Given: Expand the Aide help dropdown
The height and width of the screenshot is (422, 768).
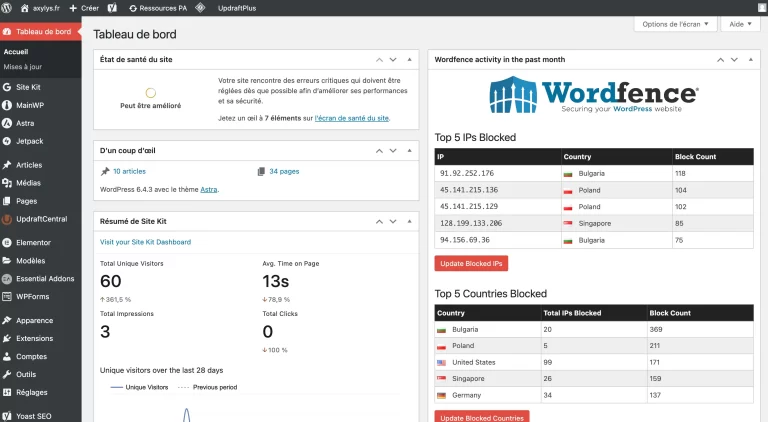Looking at the screenshot, I should pyautogui.click(x=740, y=24).
